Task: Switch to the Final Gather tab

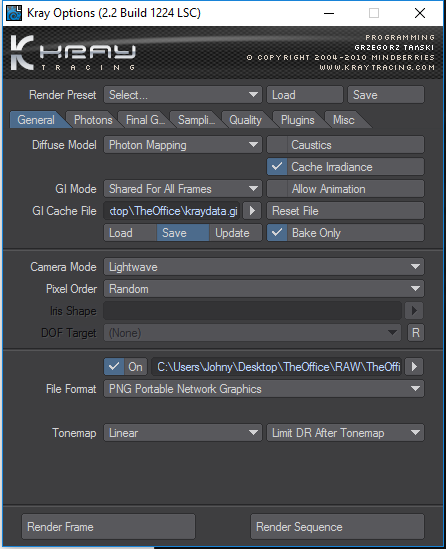Action: coord(145,120)
